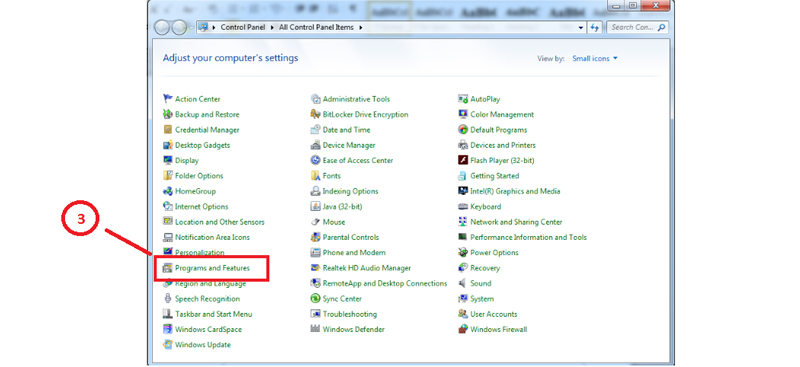Click the Credential Manager icon

click(167, 130)
